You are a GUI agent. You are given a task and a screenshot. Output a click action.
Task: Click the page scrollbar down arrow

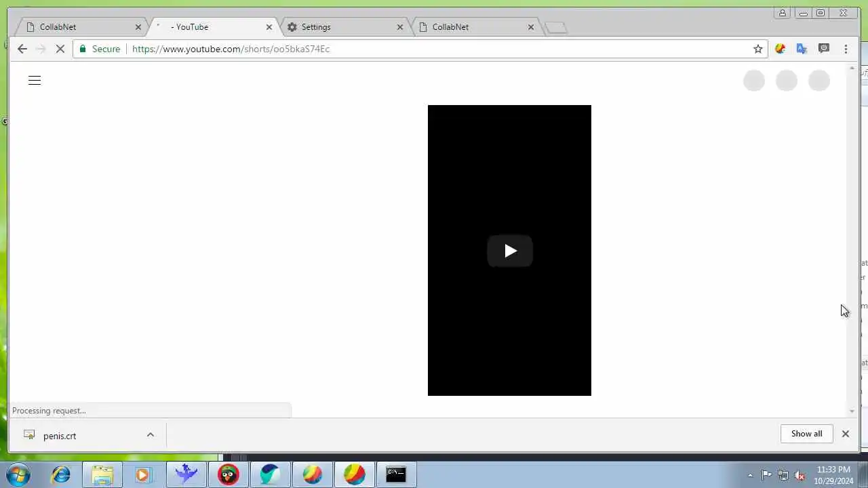pyautogui.click(x=852, y=411)
